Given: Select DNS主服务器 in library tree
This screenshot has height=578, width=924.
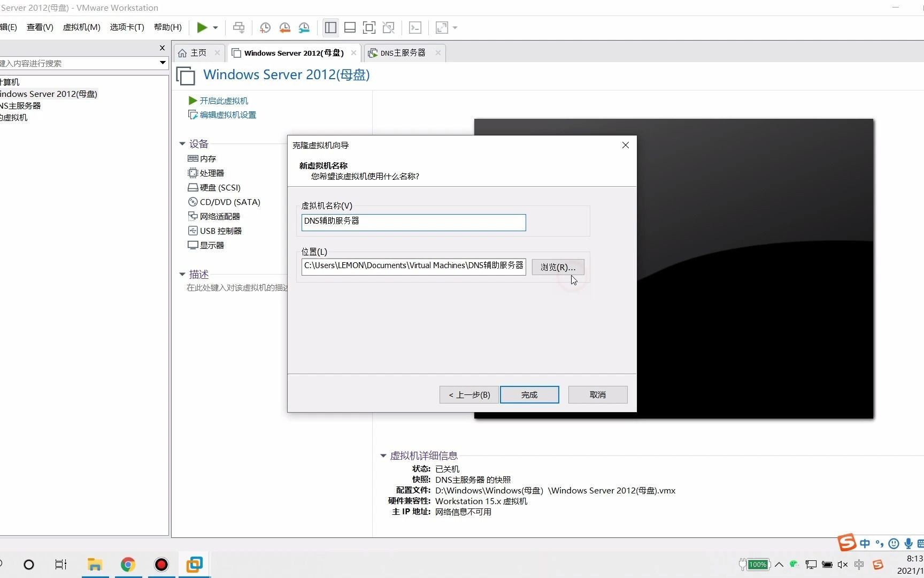Looking at the screenshot, I should 20,105.
